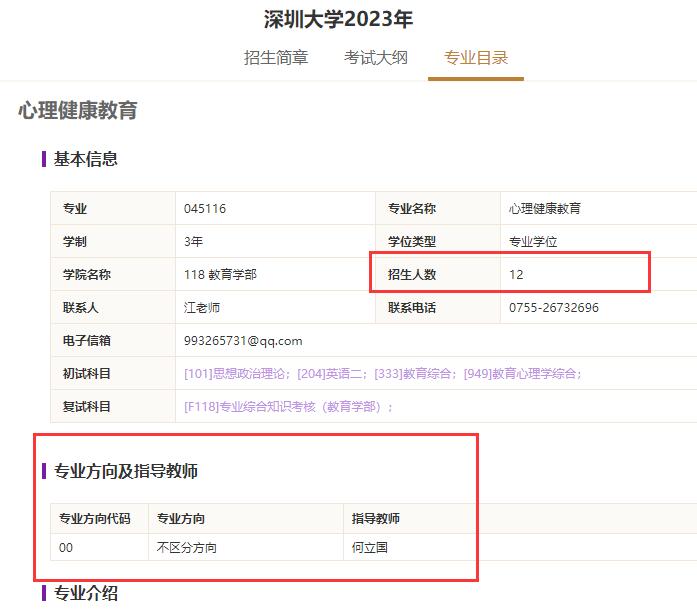697x610 pixels.
Task: Open the [333]教育综合 subject link
Action: [413, 373]
